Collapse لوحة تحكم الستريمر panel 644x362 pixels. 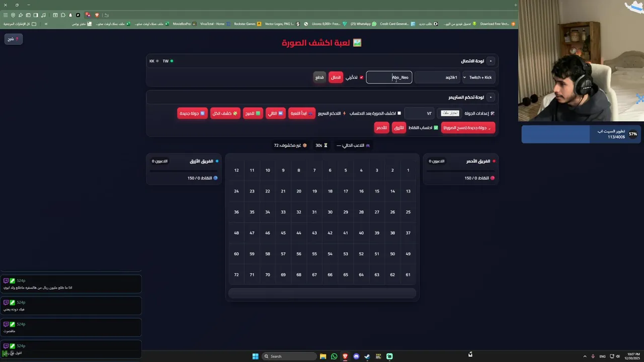(x=491, y=97)
